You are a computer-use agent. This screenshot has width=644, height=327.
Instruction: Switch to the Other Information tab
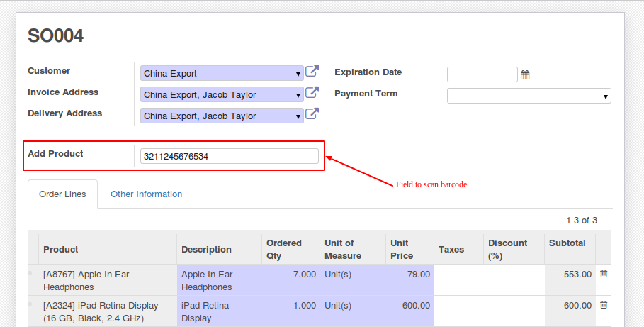146,194
